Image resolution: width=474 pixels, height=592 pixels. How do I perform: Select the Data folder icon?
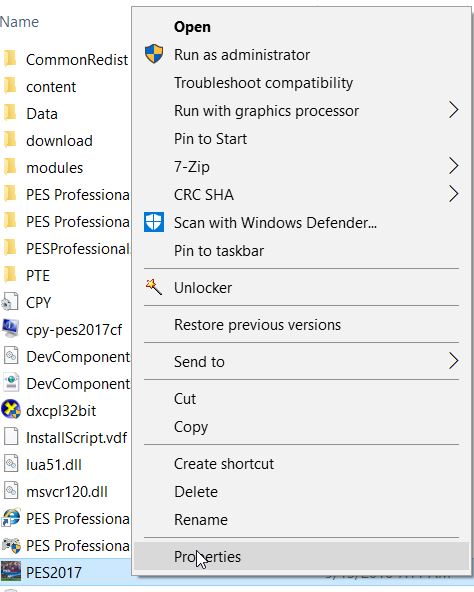coord(10,113)
